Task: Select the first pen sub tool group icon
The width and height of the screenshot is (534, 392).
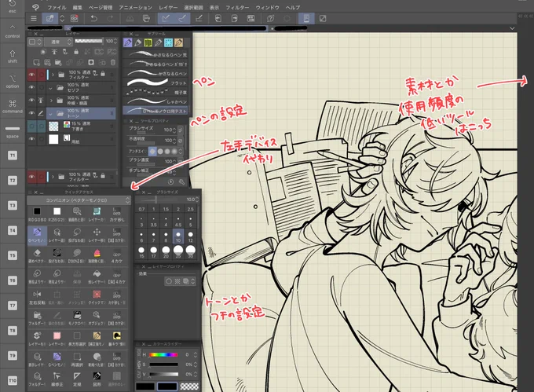Action: pos(128,42)
